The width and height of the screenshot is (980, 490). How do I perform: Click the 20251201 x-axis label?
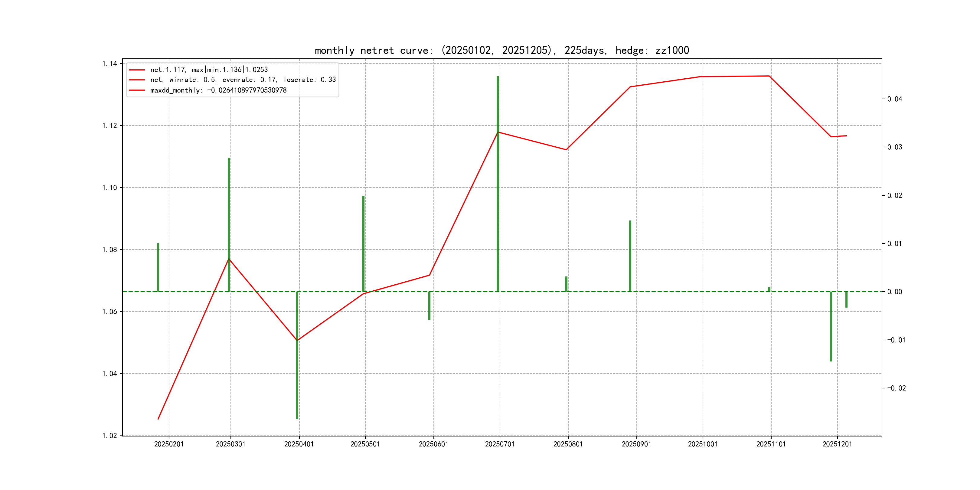[x=837, y=444]
